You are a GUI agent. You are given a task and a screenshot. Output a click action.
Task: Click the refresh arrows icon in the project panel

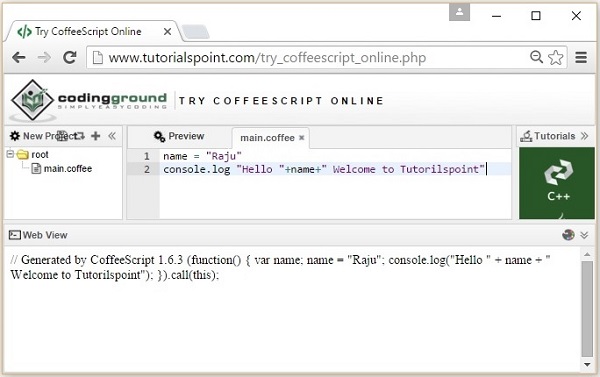click(x=79, y=136)
